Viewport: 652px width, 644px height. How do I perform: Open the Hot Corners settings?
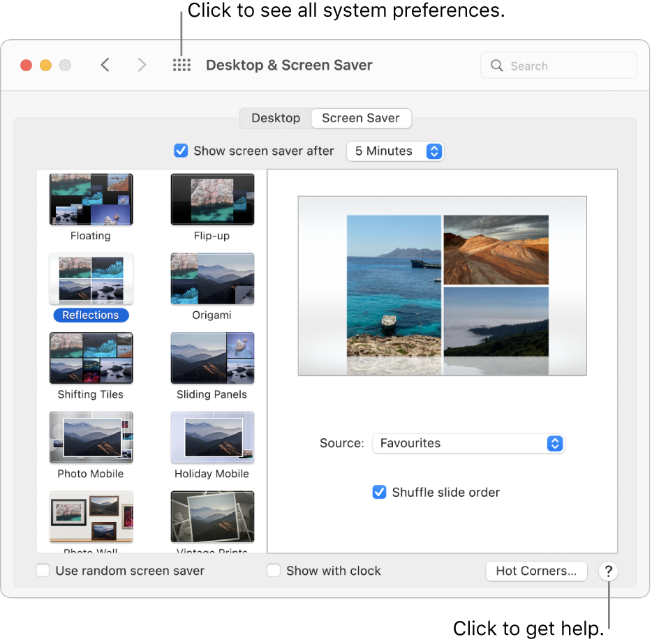point(536,571)
